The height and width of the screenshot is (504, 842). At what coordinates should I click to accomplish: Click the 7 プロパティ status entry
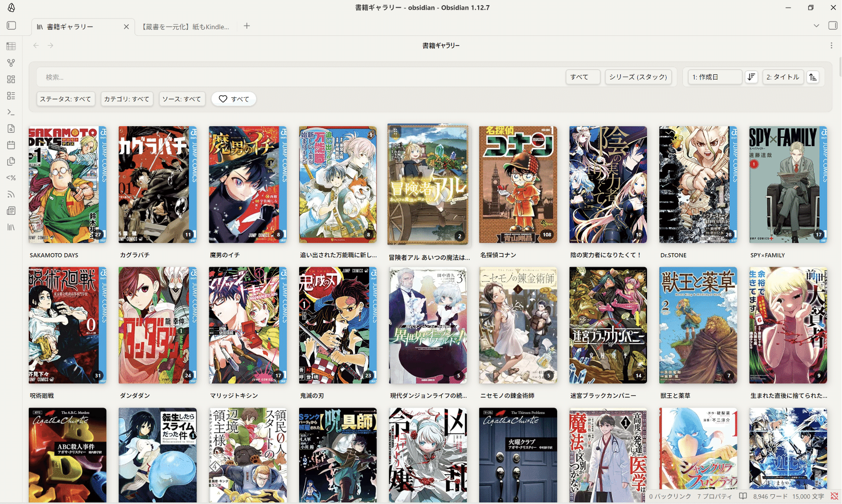[714, 496]
